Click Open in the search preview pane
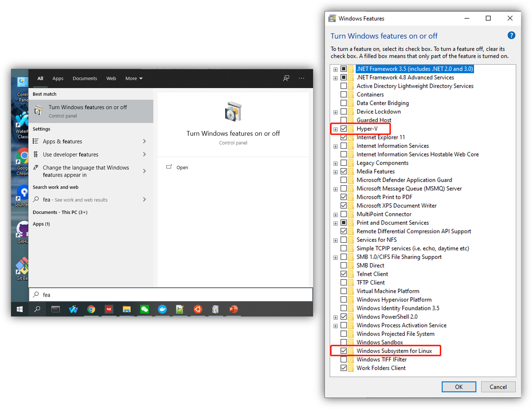This screenshot has height=409, width=532. (182, 168)
